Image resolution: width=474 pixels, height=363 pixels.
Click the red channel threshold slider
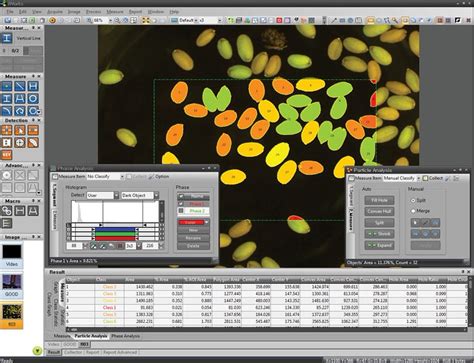115,238
